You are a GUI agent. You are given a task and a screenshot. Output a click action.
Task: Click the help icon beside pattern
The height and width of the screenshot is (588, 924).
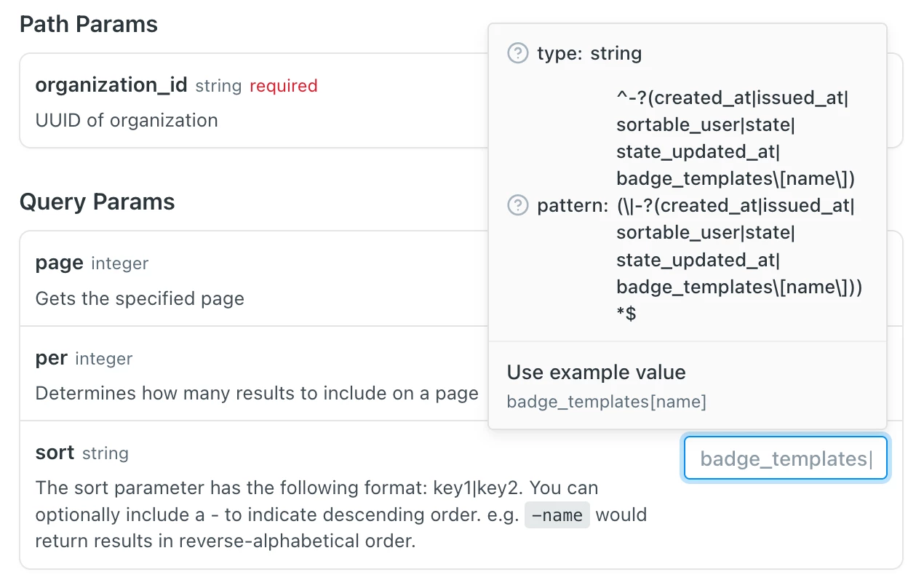pos(517,206)
